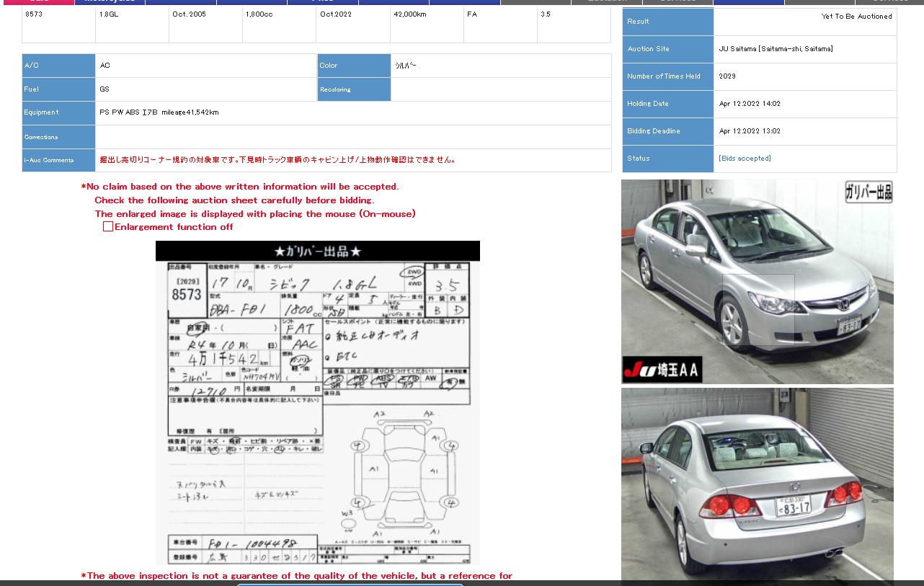The image size is (924, 586).
Task: Toggle the Enlargement function off checkbox
Action: tap(108, 227)
